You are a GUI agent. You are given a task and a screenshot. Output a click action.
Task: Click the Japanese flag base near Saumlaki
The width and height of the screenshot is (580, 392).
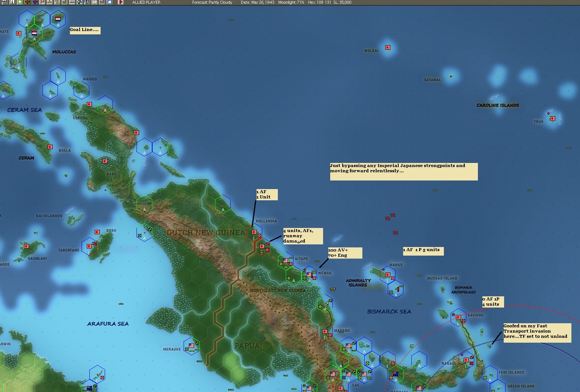[27, 246]
